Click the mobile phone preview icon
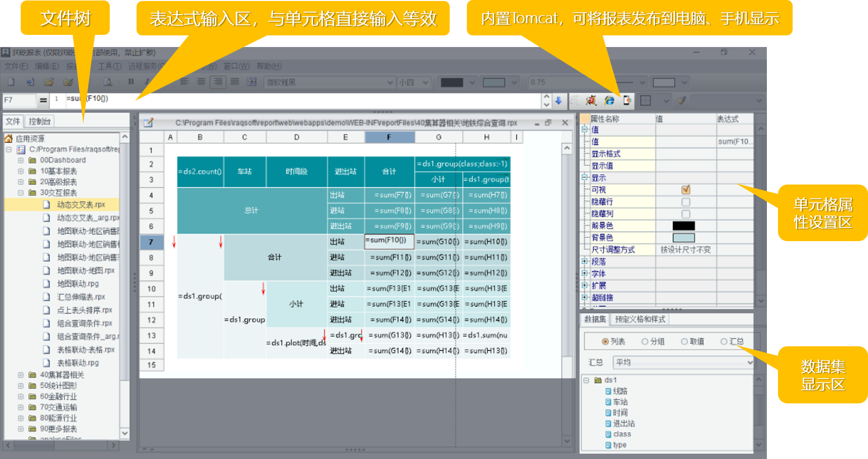Image resolution: width=868 pixels, height=459 pixels. 627,101
